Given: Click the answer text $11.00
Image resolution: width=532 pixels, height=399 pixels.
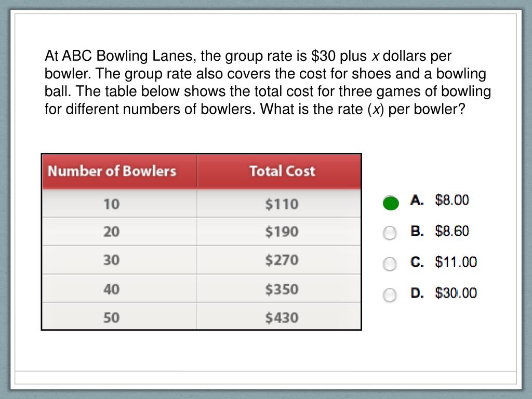Looking at the screenshot, I should 456,262.
